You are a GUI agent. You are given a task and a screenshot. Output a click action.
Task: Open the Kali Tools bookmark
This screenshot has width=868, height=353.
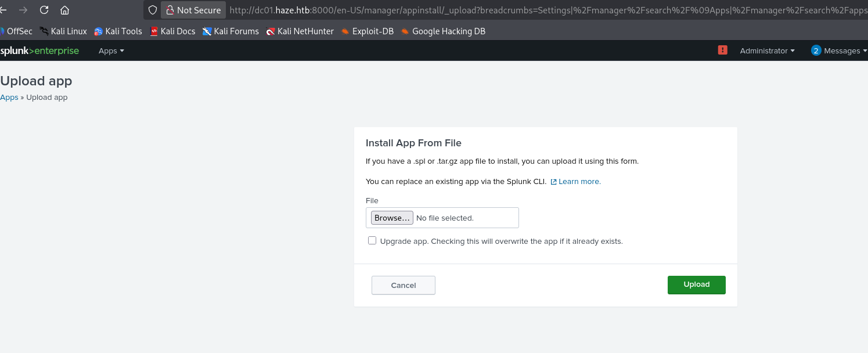click(x=118, y=31)
